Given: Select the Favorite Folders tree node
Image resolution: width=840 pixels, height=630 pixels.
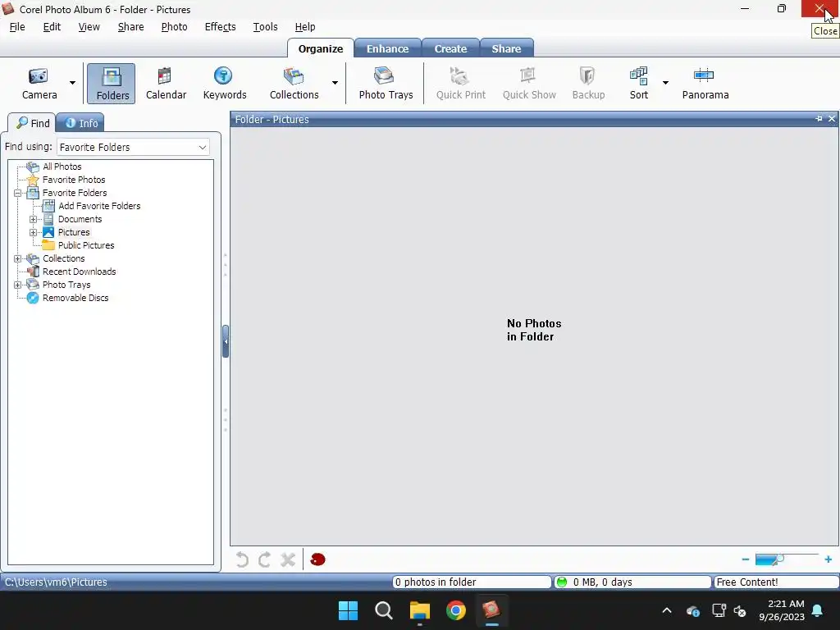Looking at the screenshot, I should pyautogui.click(x=75, y=193).
